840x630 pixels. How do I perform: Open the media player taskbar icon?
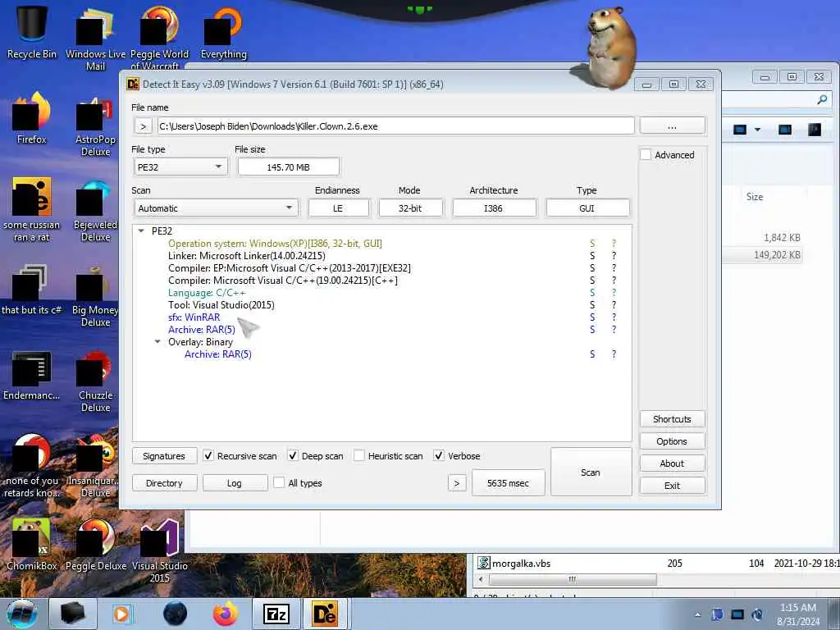tap(121, 614)
